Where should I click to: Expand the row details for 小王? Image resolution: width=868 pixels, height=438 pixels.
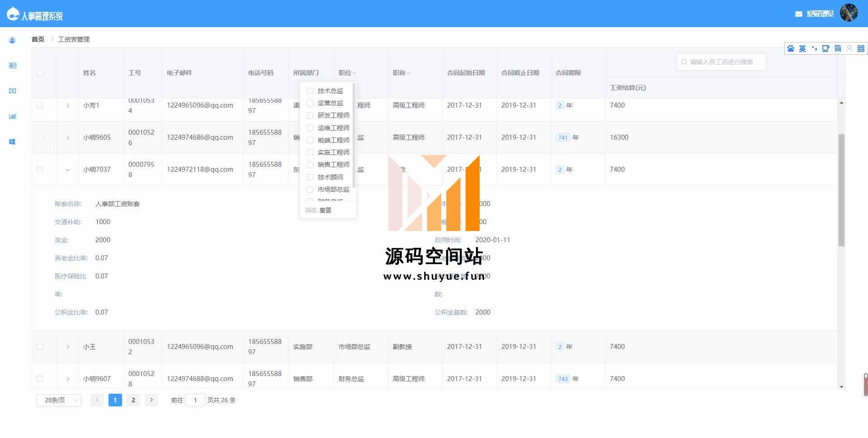pos(68,347)
